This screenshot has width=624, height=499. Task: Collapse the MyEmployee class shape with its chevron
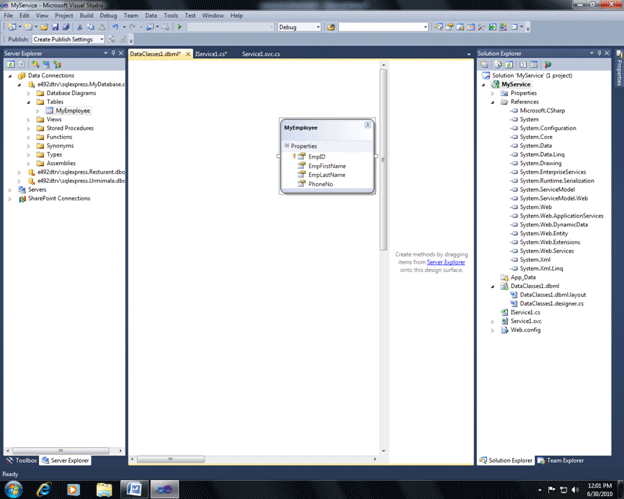367,125
